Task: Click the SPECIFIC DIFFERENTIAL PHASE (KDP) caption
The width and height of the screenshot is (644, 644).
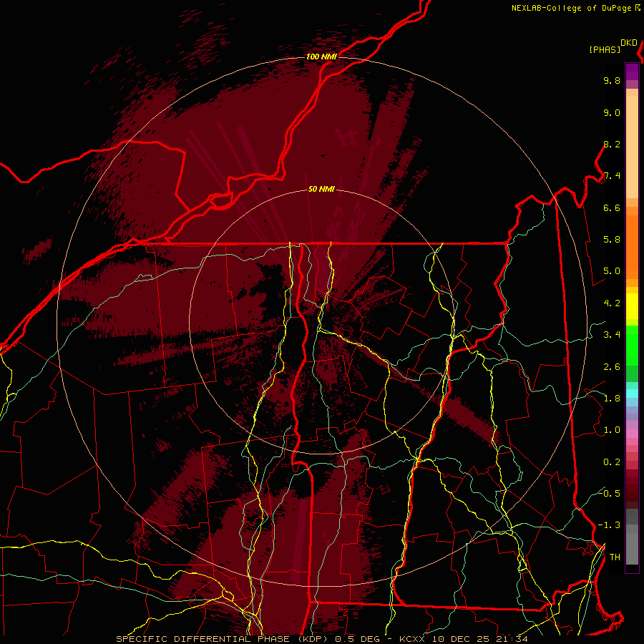Action: [x=224, y=639]
